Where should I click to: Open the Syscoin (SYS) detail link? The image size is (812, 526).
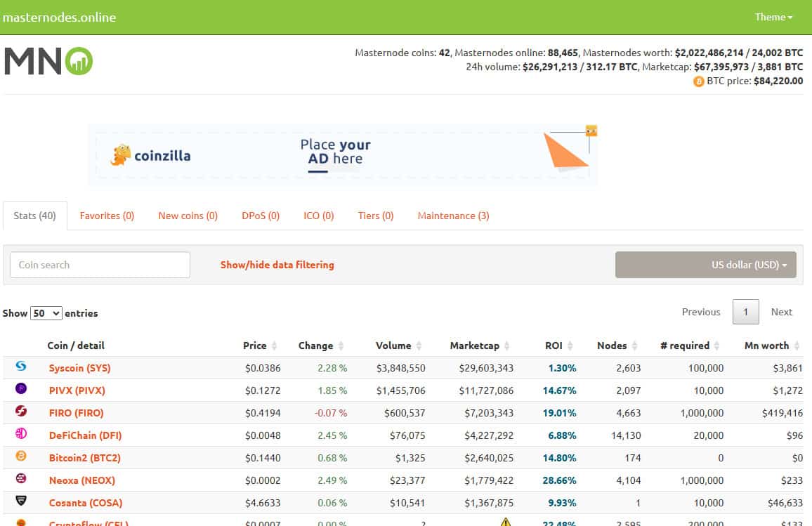tap(80, 368)
